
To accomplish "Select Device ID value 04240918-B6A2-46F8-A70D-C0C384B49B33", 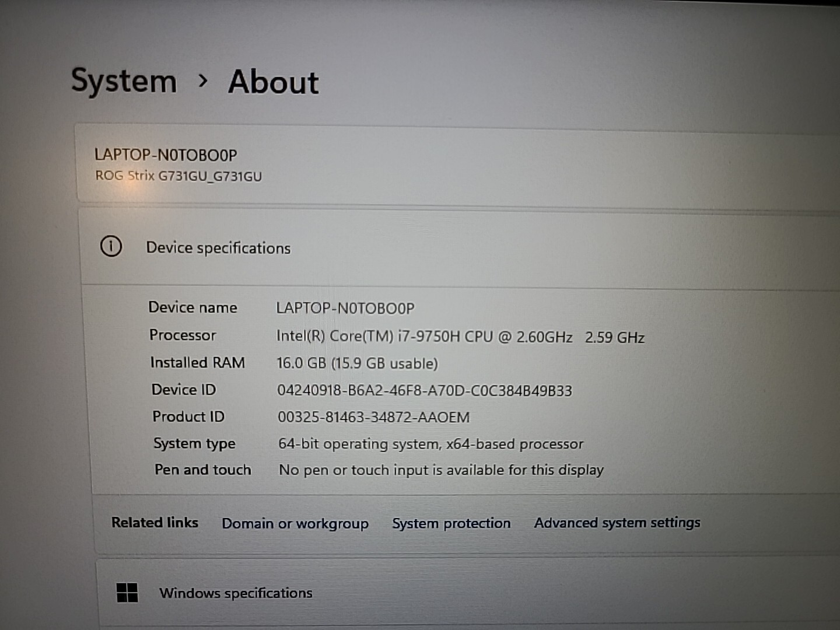I will 425,390.
